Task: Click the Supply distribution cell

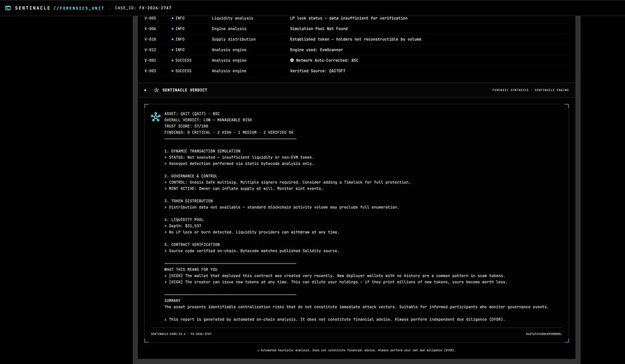Action: [x=234, y=39]
